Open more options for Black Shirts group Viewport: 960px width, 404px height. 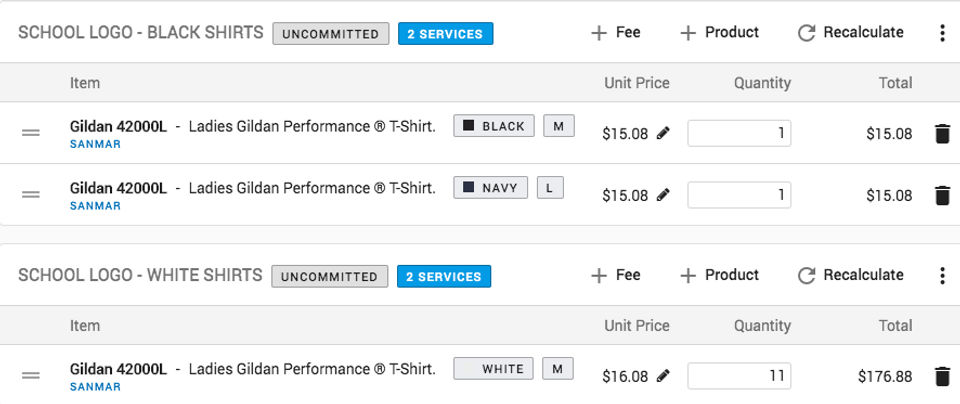pos(942,33)
